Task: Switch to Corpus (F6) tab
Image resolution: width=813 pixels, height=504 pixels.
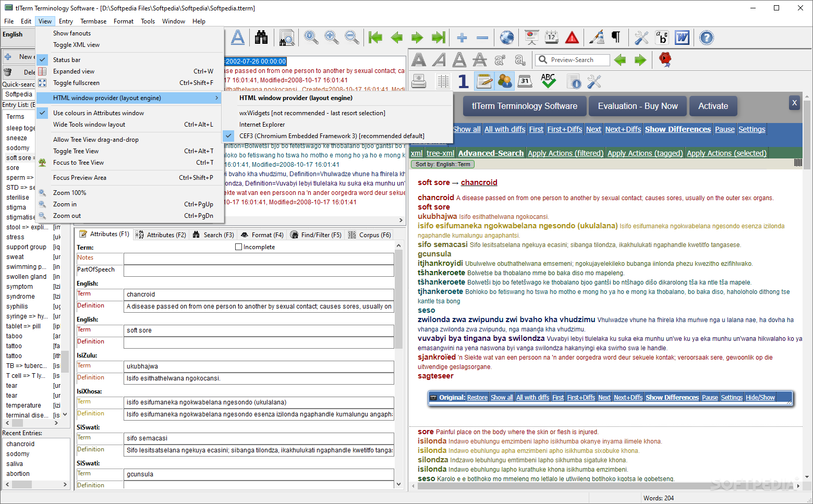Action: coord(370,235)
